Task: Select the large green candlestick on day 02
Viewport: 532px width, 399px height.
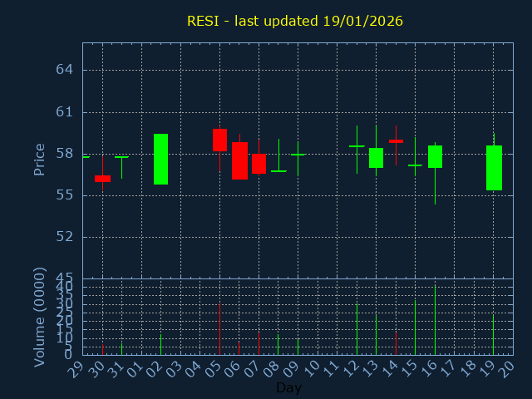Action: pyautogui.click(x=160, y=159)
